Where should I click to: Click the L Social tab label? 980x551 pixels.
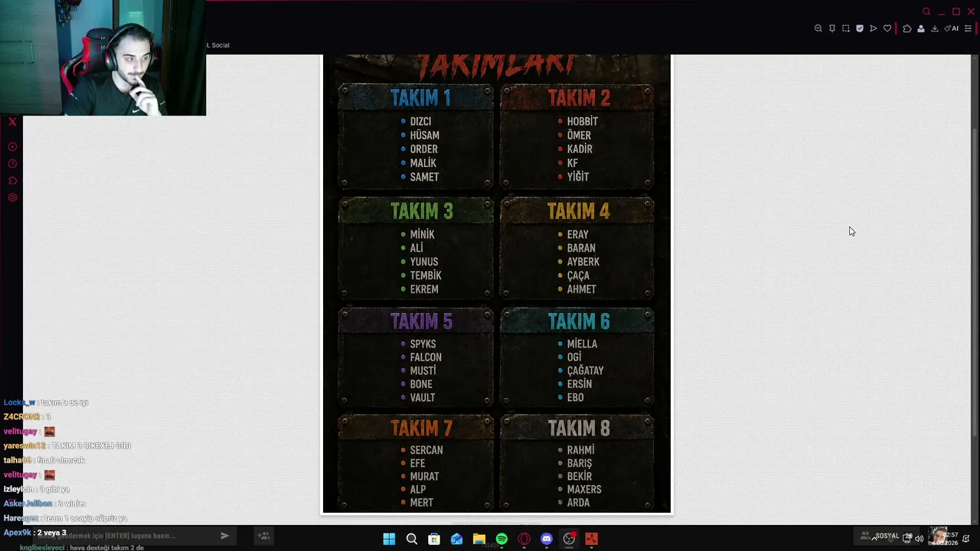(x=218, y=45)
